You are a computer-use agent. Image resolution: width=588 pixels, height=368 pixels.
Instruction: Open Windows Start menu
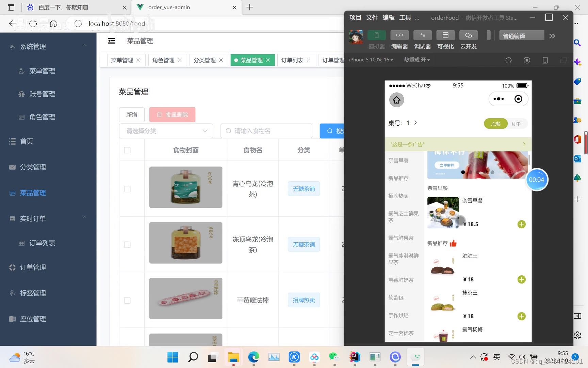[173, 357]
